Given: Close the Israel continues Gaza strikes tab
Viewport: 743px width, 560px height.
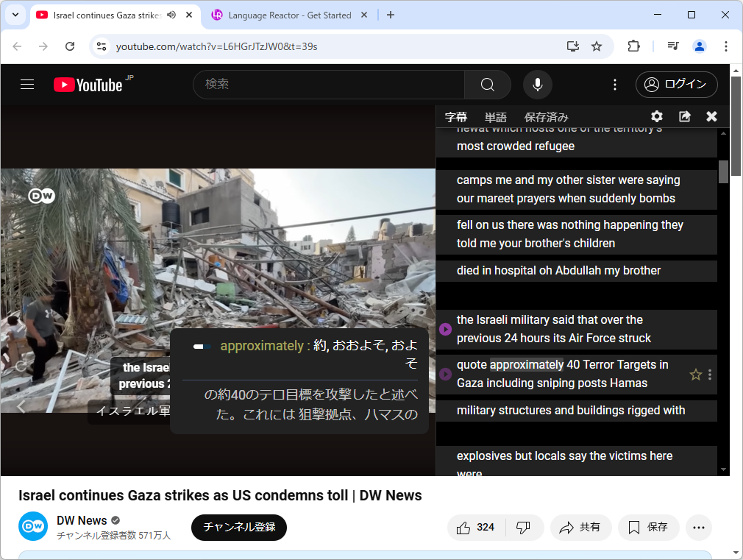Looking at the screenshot, I should click(x=188, y=15).
